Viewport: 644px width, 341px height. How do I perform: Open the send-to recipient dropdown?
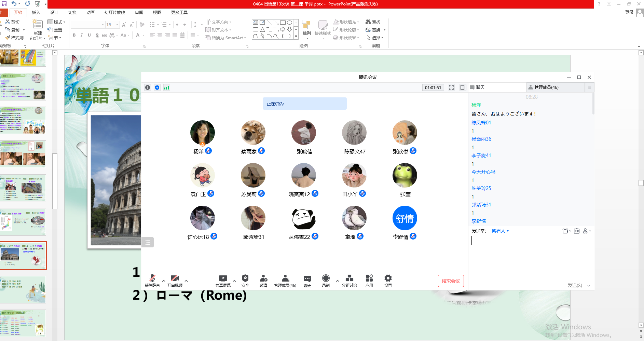500,231
